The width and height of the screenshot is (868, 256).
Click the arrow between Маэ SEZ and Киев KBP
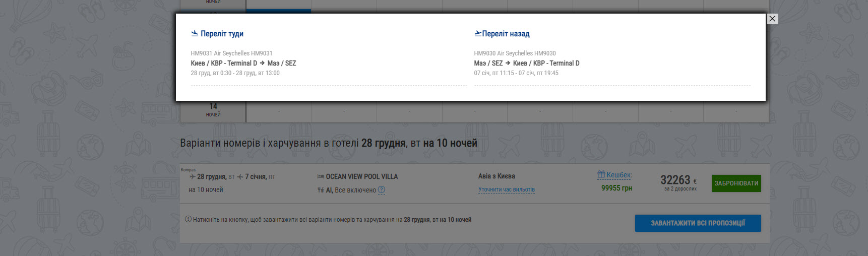pyautogui.click(x=508, y=63)
